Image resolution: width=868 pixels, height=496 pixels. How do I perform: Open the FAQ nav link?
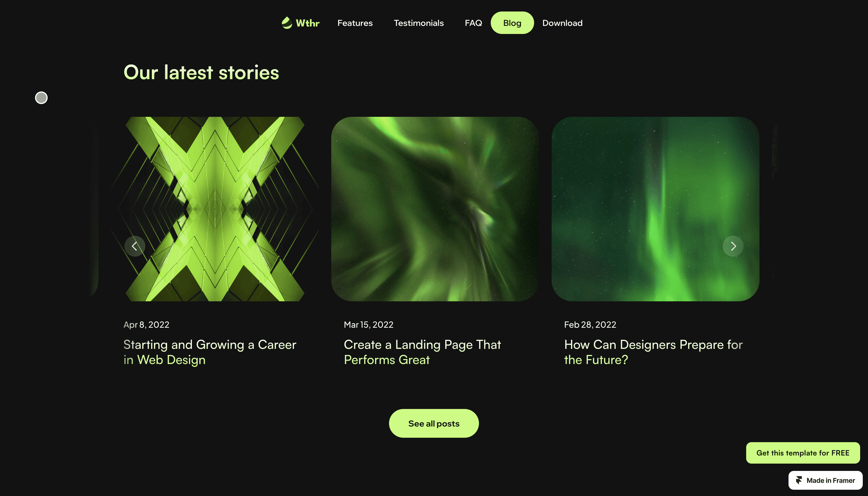pos(473,23)
